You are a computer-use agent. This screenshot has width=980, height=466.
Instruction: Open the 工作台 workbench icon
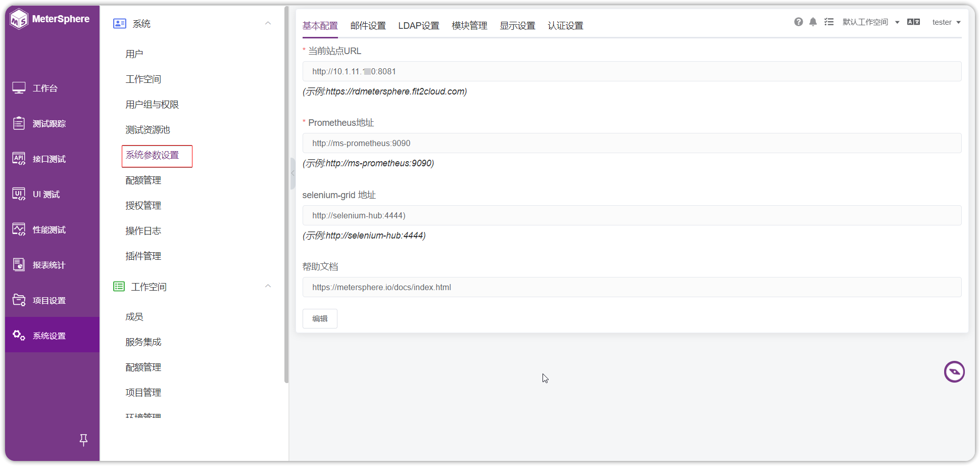(x=19, y=88)
